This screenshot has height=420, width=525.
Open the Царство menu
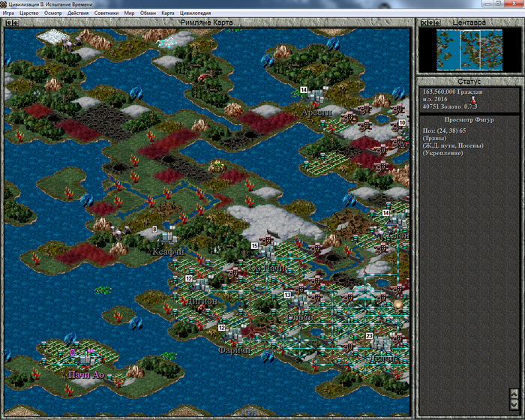(x=28, y=13)
